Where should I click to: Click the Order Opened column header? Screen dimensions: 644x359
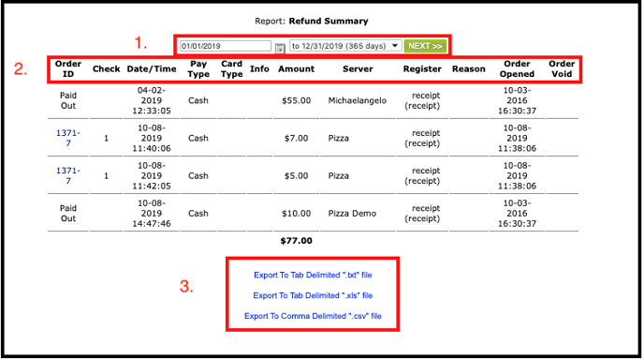[517, 69]
